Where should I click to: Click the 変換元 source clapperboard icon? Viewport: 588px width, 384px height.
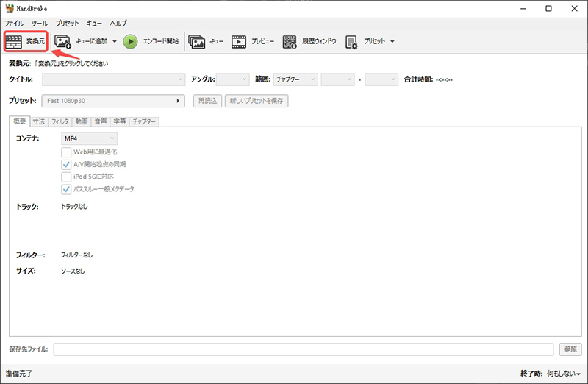pyautogui.click(x=13, y=41)
